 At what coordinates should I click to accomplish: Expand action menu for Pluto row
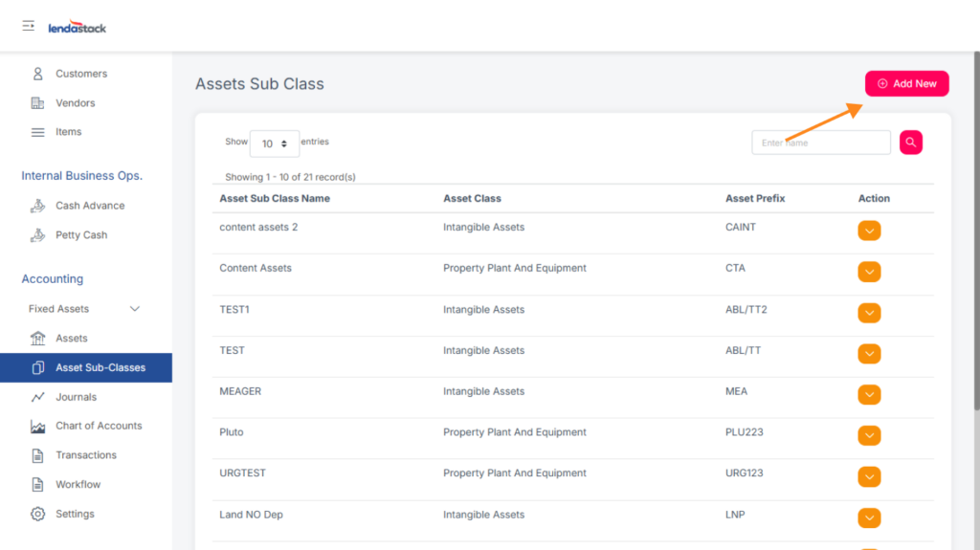pyautogui.click(x=869, y=436)
